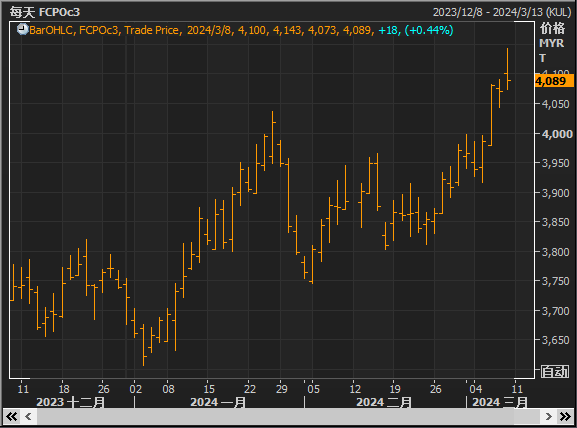This screenshot has height=428, width=577.
Task: Click the 04 date tick in March
Action: pyautogui.click(x=475, y=389)
